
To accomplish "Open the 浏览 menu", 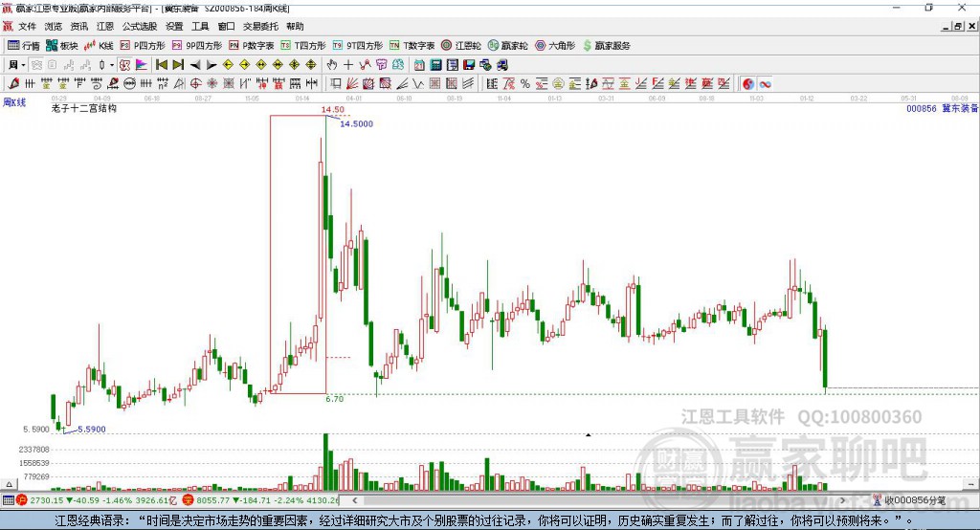I will 54,26.
